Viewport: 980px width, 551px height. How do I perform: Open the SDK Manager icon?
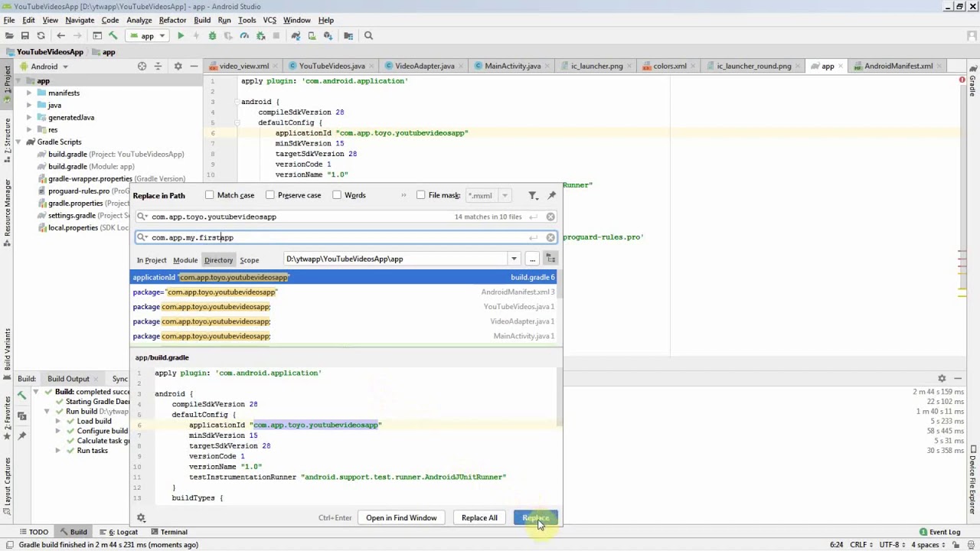[x=328, y=35]
